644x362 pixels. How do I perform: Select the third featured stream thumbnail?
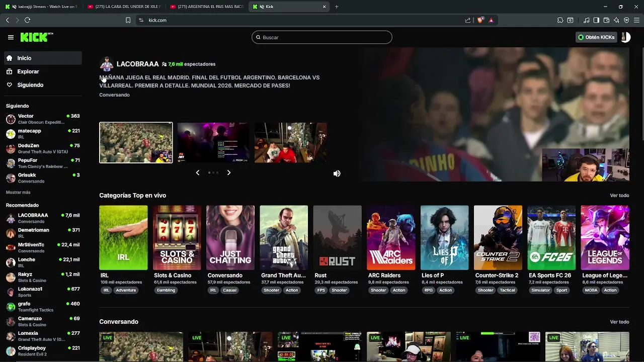(290, 142)
